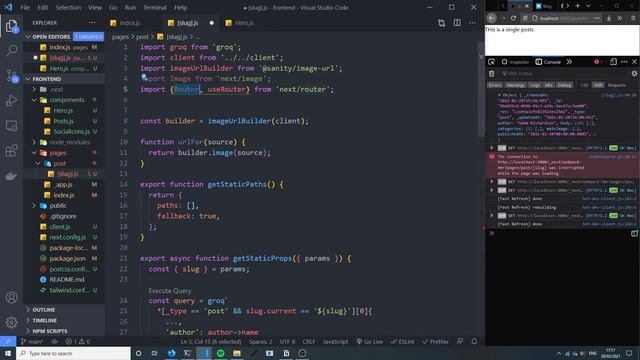Toggle the Debug console filter
Screen dimensions: 640x360
tap(564, 85)
